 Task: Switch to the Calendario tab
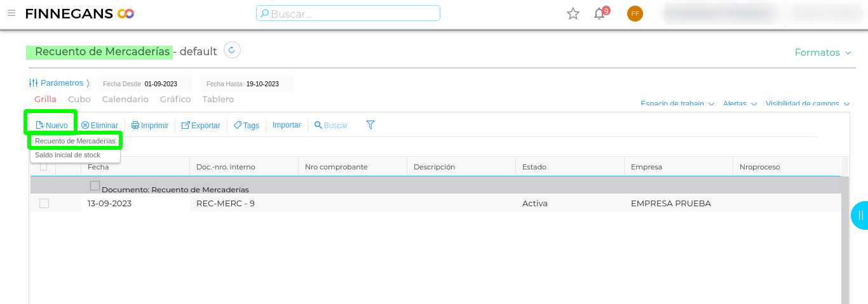[125, 99]
